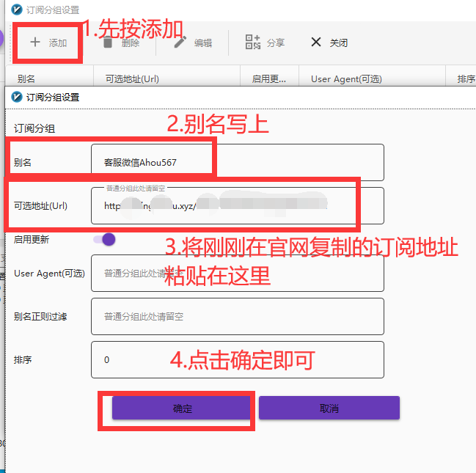This screenshot has height=473, width=476.
Task: Click the 可选地址(Url) input field
Action: [x=238, y=206]
